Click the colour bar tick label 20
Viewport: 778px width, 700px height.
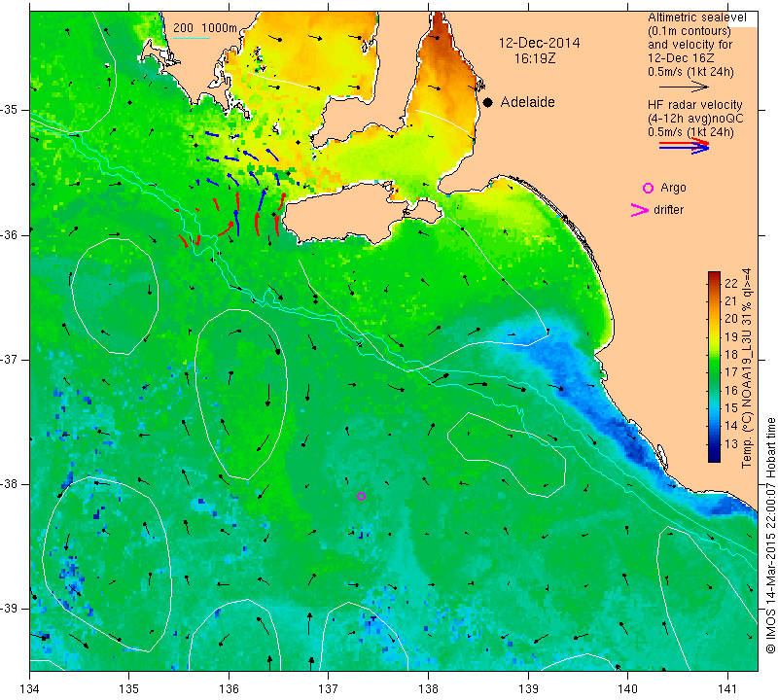[x=731, y=319]
